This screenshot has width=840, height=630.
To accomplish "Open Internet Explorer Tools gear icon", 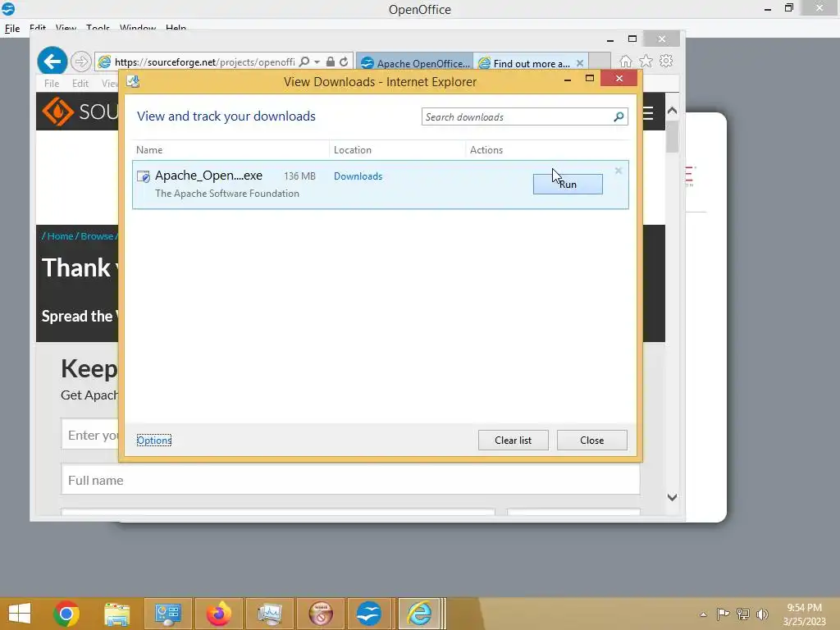I will (666, 61).
